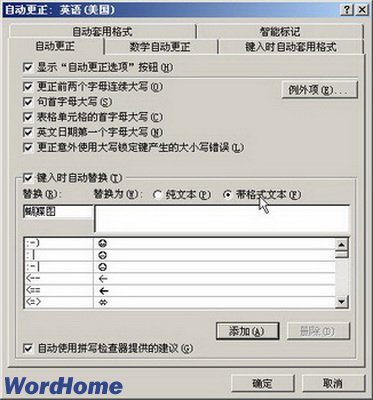Open the 自动套用格式 tab

click(102, 32)
